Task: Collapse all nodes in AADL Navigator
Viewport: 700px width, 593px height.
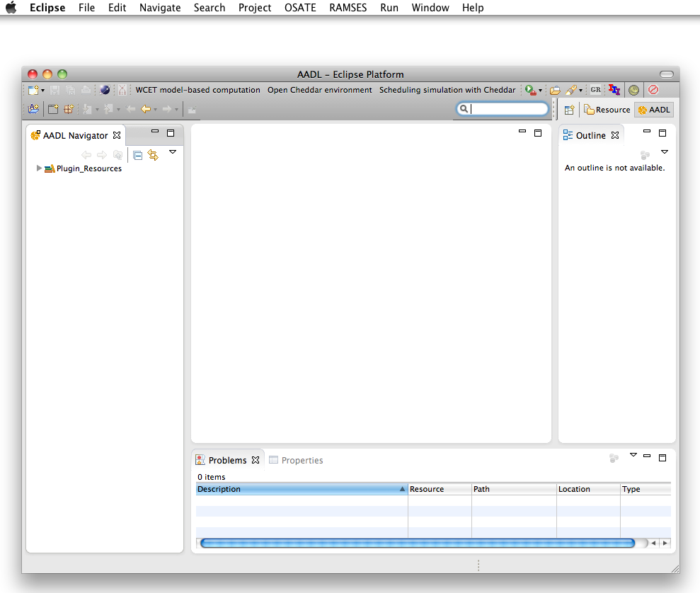Action: (138, 155)
